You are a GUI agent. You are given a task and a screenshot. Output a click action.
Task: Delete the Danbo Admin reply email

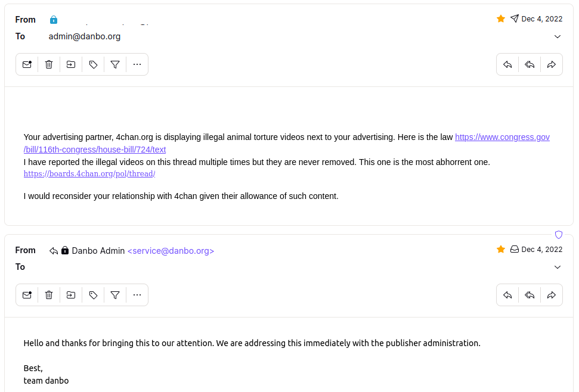[49, 295]
